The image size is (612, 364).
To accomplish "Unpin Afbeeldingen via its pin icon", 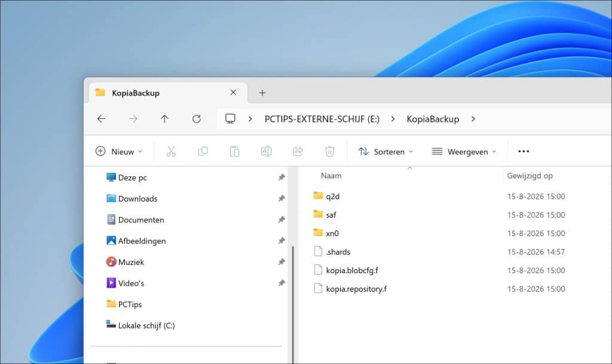I will 281,241.
